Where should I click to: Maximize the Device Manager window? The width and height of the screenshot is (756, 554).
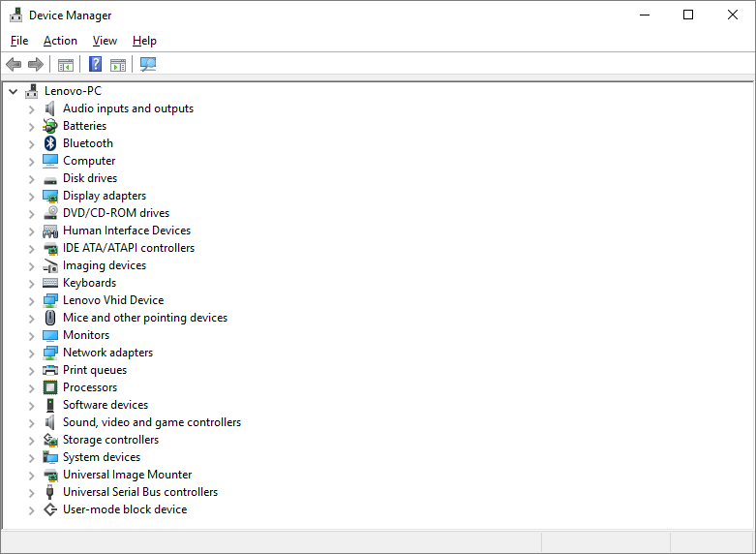tap(688, 15)
